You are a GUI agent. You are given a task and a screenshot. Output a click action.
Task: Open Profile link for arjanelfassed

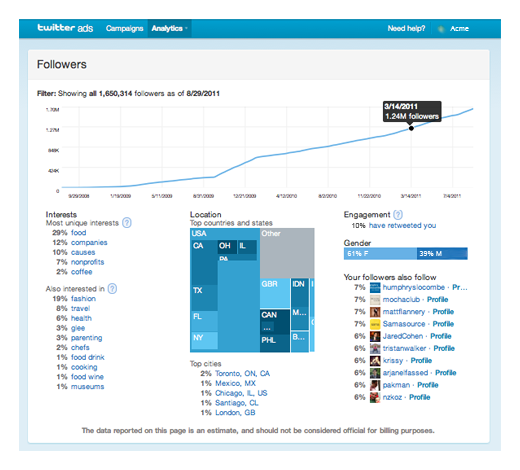pos(446,373)
